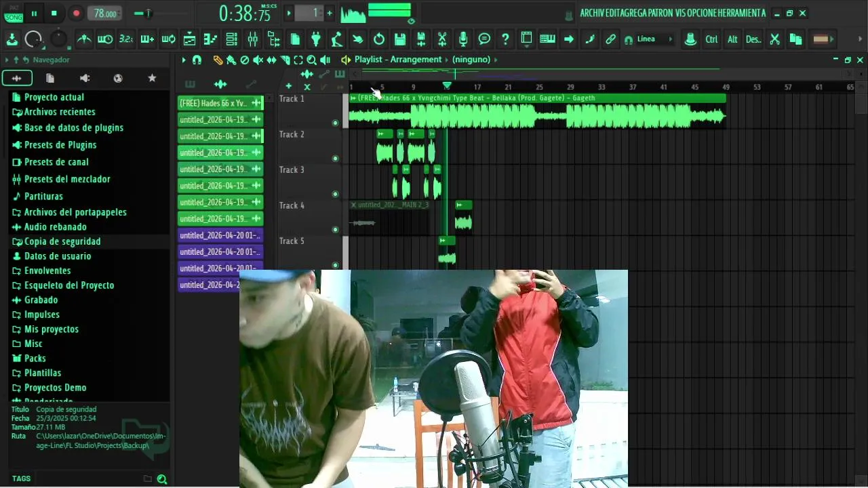
Task: Toggle recording countdown 3 2 1
Action: (126, 39)
